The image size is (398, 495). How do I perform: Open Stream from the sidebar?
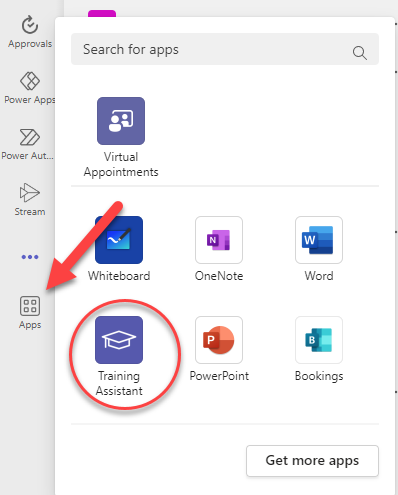[30, 200]
